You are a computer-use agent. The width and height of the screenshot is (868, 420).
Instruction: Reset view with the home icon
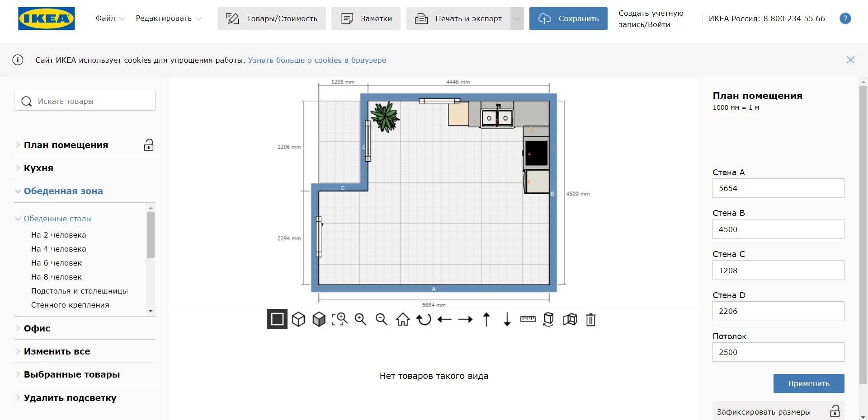(403, 319)
